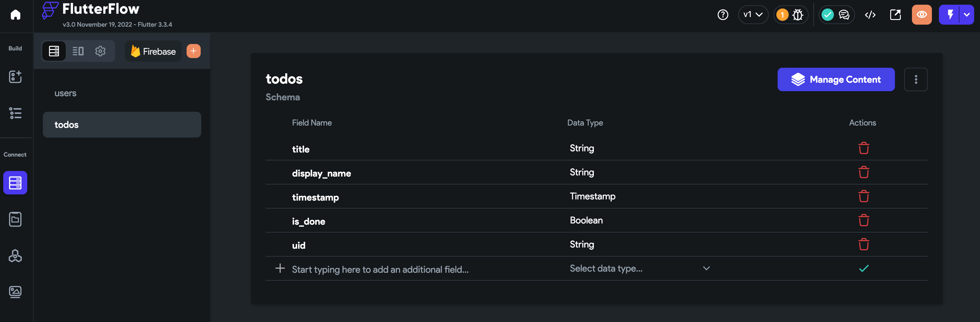
Task: Click the home icon
Action: pos(15,15)
